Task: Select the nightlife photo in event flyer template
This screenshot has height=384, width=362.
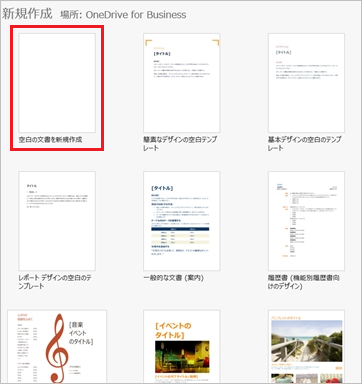Action: (x=182, y=357)
